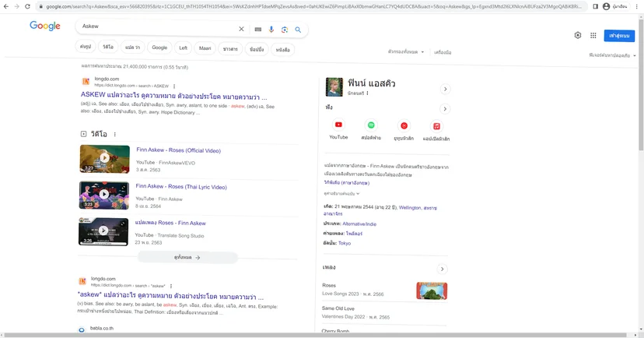Expand the songs section arrow
This screenshot has height=338, width=644.
[x=442, y=269]
